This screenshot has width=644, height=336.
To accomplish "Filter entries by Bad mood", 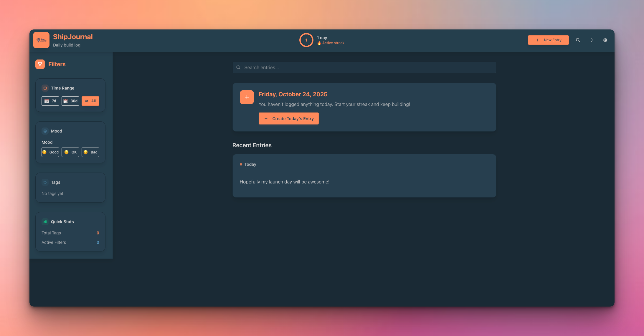I will [90, 152].
